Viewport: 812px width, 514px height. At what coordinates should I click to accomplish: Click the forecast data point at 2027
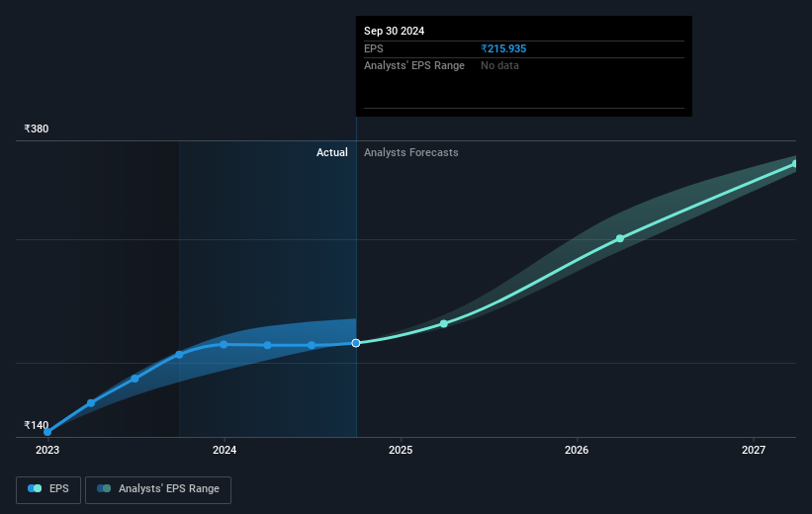coord(795,163)
